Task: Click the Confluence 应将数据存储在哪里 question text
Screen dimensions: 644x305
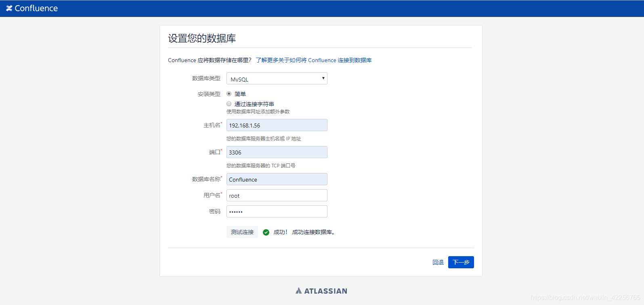Action: pyautogui.click(x=210, y=60)
